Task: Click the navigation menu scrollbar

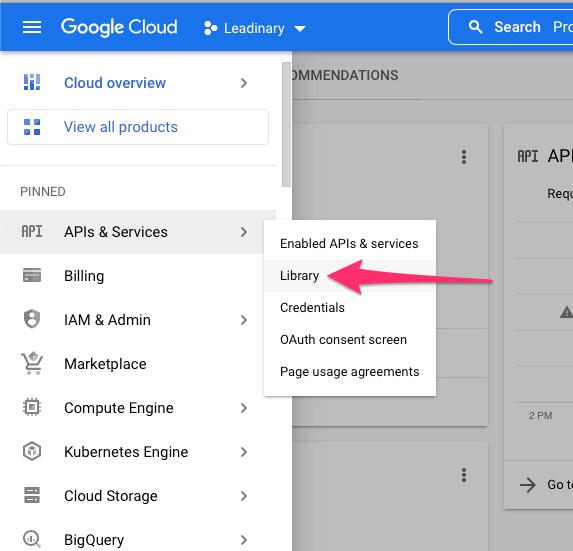Action: pyautogui.click(x=286, y=125)
